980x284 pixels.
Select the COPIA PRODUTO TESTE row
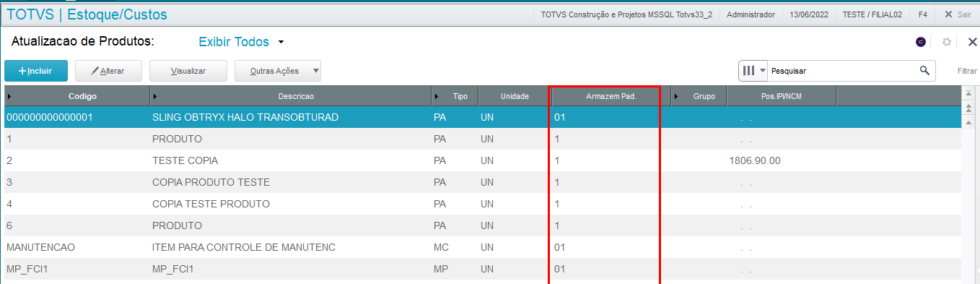[x=483, y=182]
